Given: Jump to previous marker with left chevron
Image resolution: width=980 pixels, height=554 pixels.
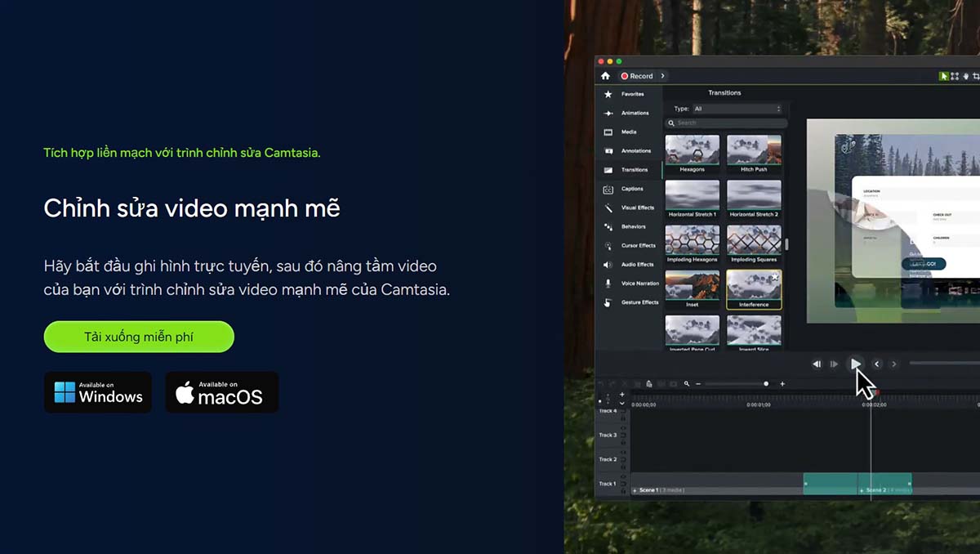Looking at the screenshot, I should 877,364.
